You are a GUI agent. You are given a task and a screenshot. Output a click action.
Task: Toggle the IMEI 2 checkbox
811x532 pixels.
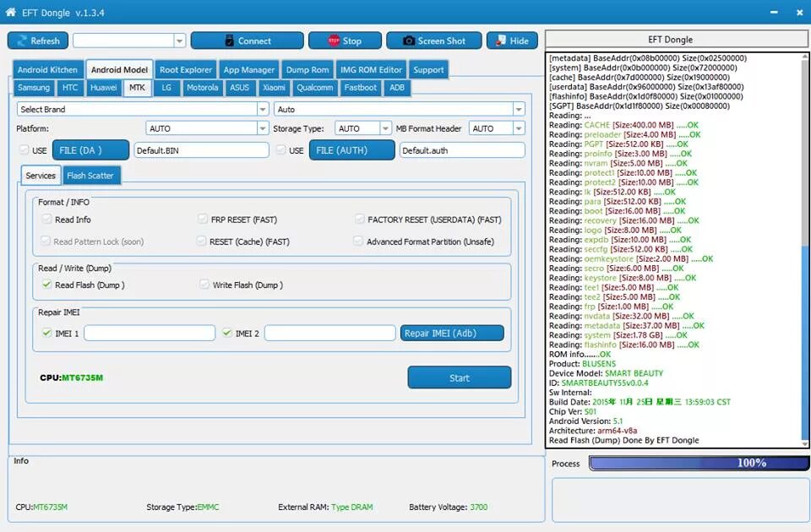tap(227, 333)
